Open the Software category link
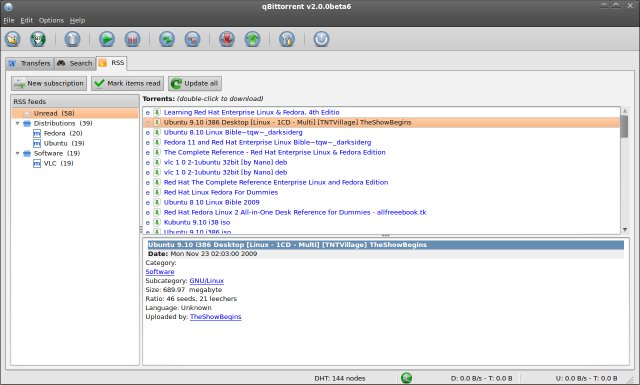 (160, 272)
